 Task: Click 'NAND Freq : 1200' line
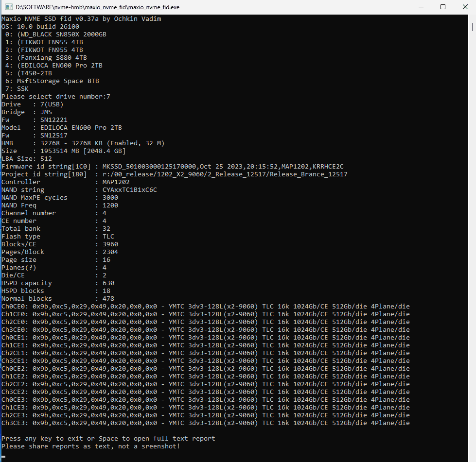click(60, 205)
